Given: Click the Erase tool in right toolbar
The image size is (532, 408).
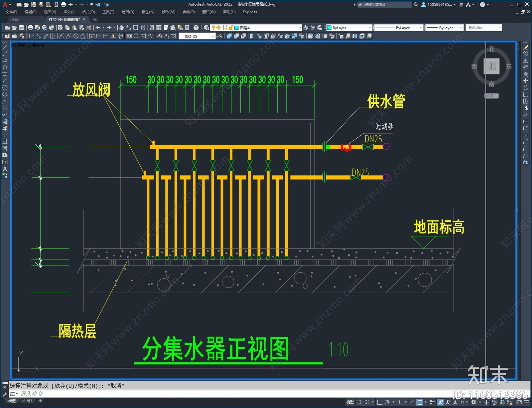Looking at the screenshot, I should click(526, 47).
